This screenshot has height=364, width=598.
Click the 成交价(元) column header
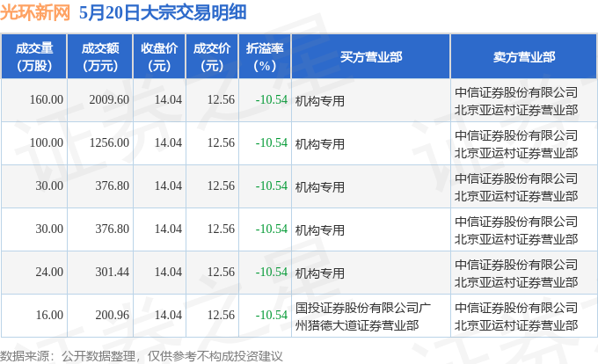[212, 57]
